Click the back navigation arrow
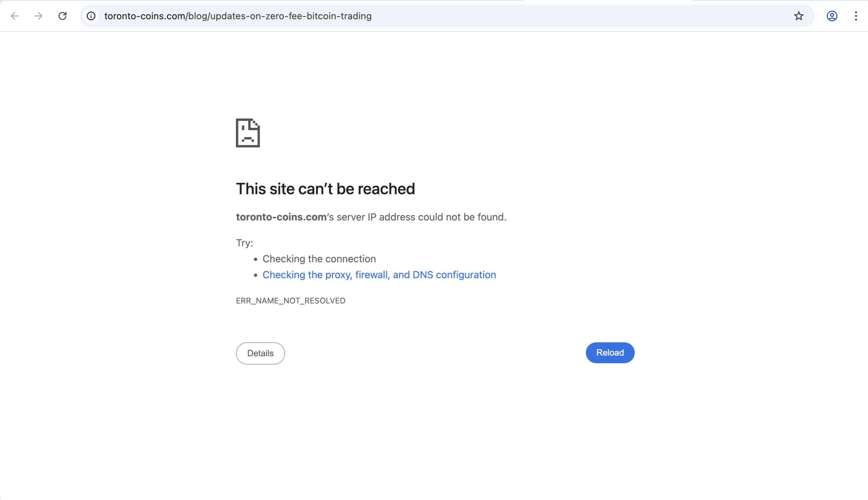 point(15,16)
